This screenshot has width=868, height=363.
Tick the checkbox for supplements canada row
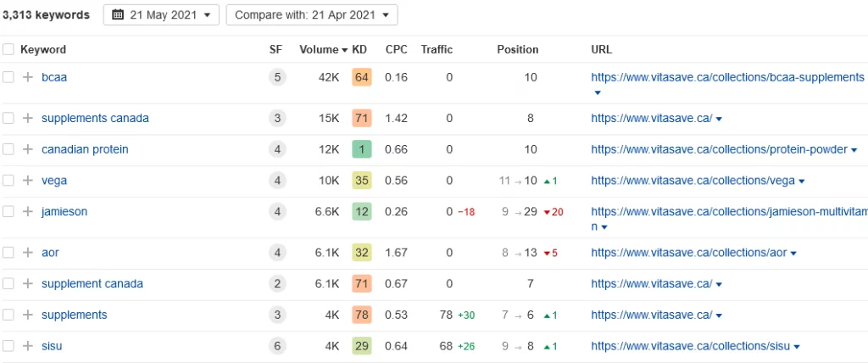coord(8,118)
